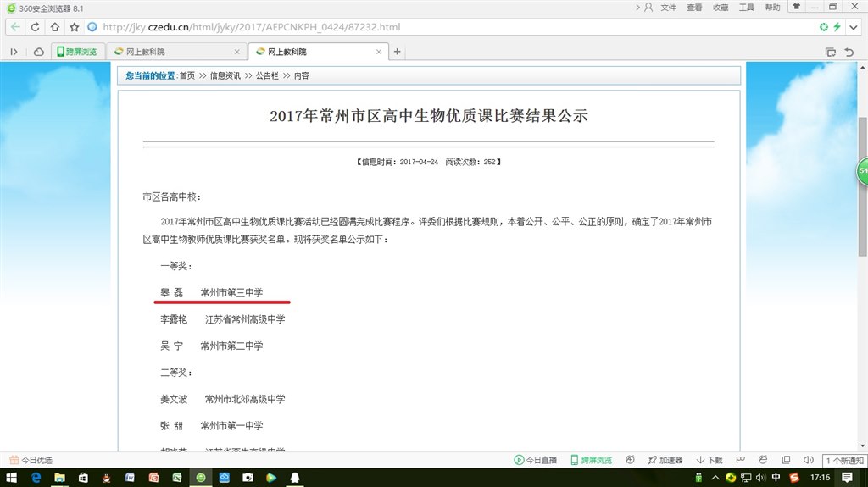This screenshot has height=487, width=868.
Task: Open the Windows Start menu
Action: [x=11, y=477]
